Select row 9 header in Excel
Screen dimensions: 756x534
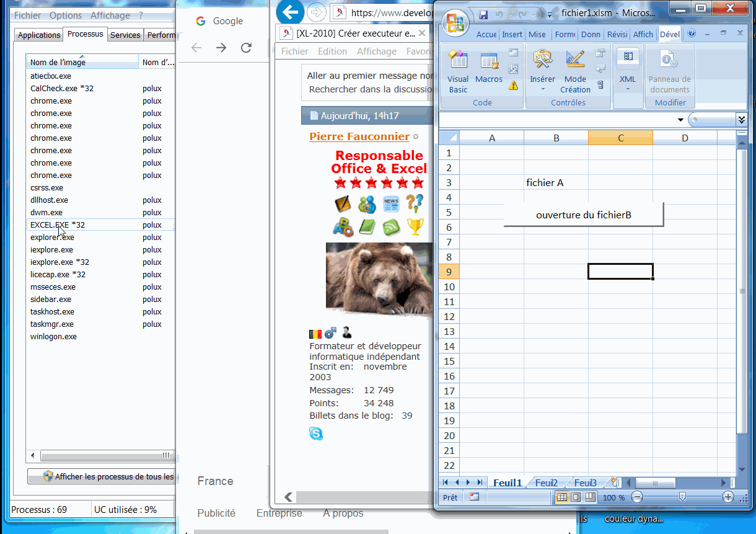point(449,272)
